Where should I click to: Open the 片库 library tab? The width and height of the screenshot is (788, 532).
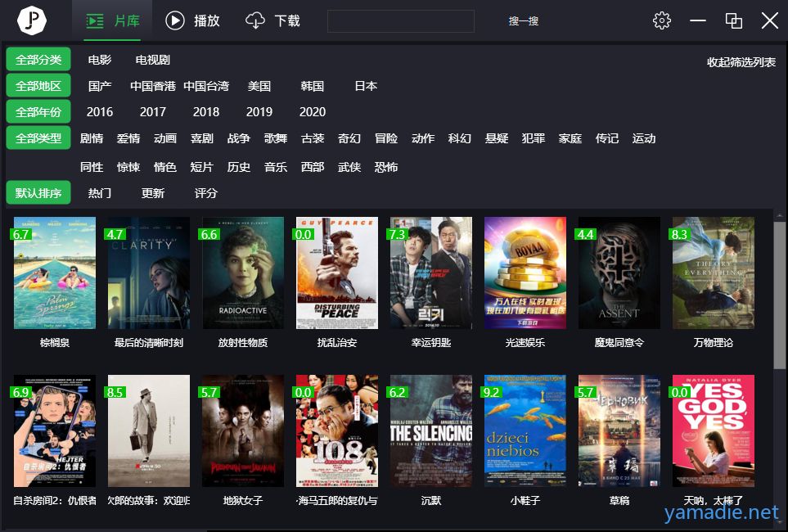coord(113,20)
